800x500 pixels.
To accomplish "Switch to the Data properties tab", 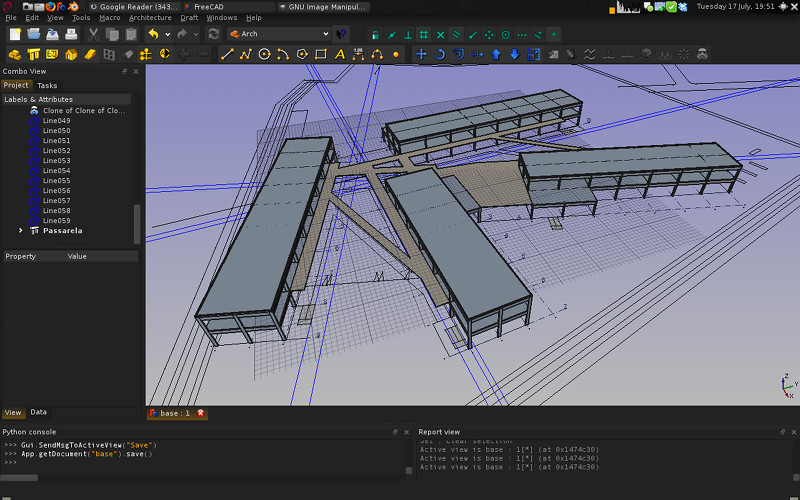I will (x=38, y=412).
